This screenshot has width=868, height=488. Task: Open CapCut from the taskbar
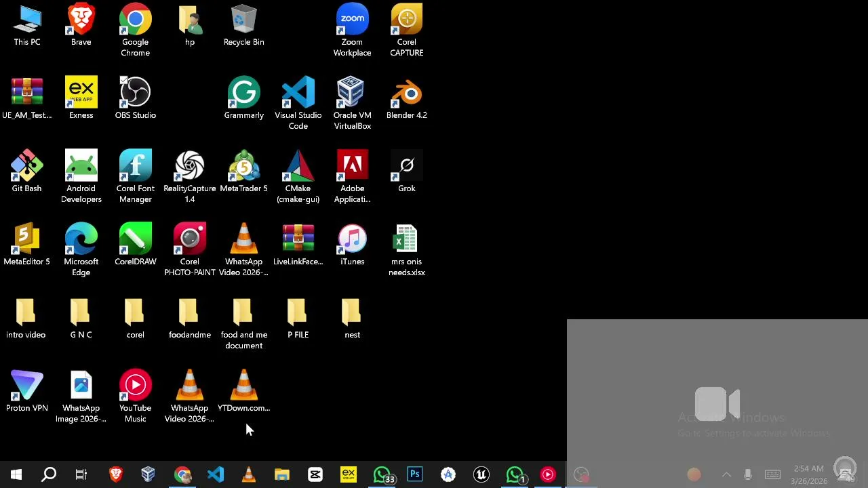[x=315, y=474]
